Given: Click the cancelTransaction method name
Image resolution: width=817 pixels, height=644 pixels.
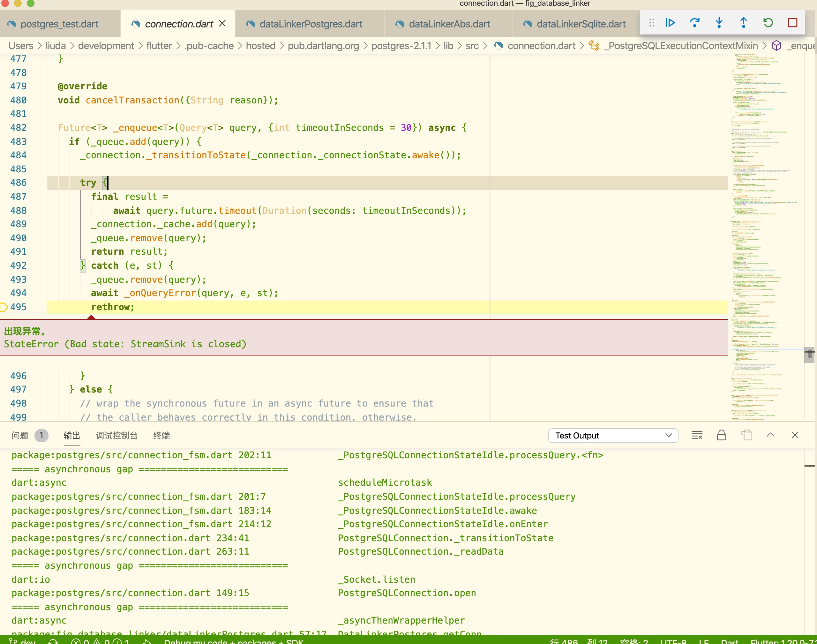Looking at the screenshot, I should 132,100.
